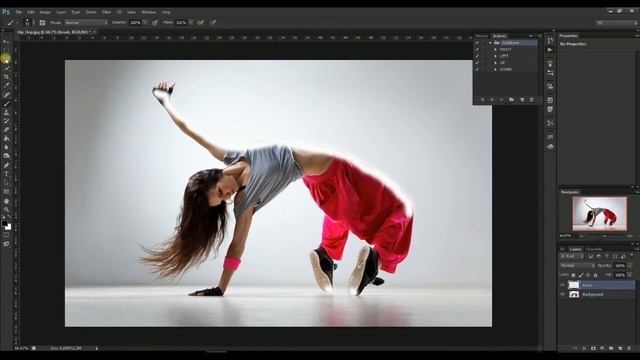The height and width of the screenshot is (360, 640).
Task: Toggle pressure for opacity button
Action: [155, 22]
